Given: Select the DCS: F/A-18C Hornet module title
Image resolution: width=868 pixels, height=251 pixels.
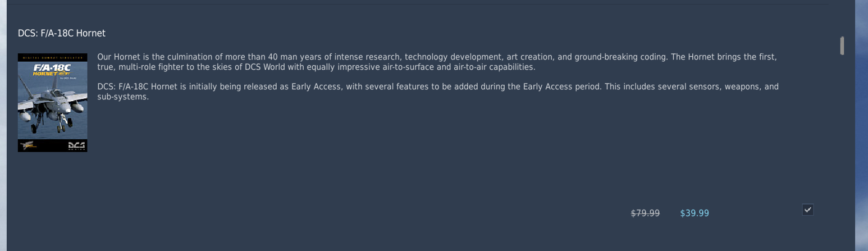Looking at the screenshot, I should (x=62, y=33).
